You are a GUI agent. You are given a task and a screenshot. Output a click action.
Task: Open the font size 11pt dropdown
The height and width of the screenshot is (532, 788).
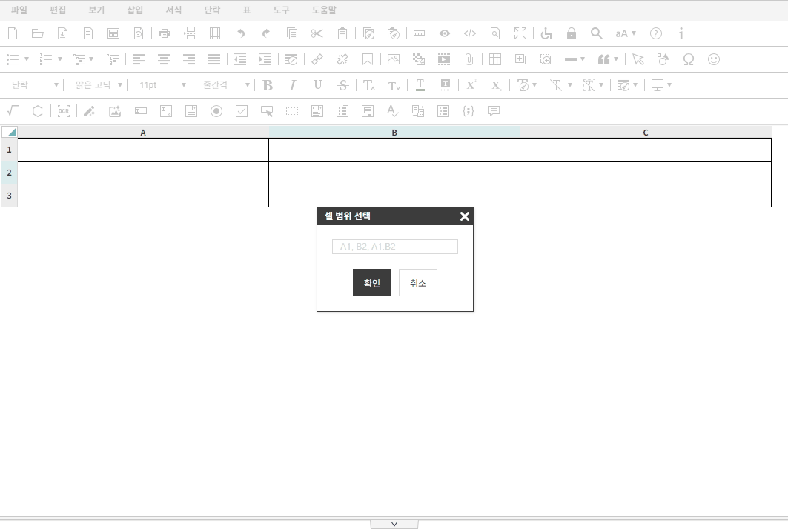(162, 85)
